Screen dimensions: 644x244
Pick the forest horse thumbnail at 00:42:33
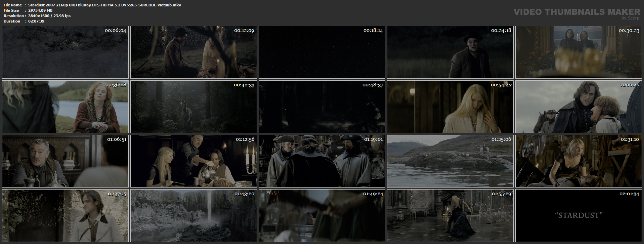coord(194,107)
